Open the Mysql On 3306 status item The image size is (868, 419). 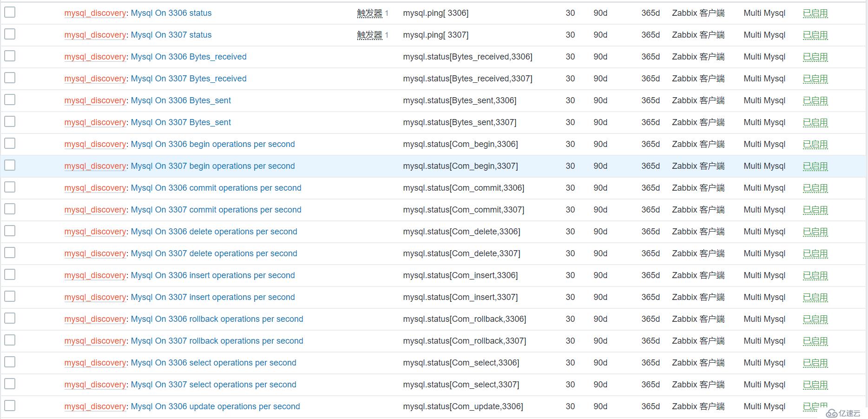click(171, 13)
